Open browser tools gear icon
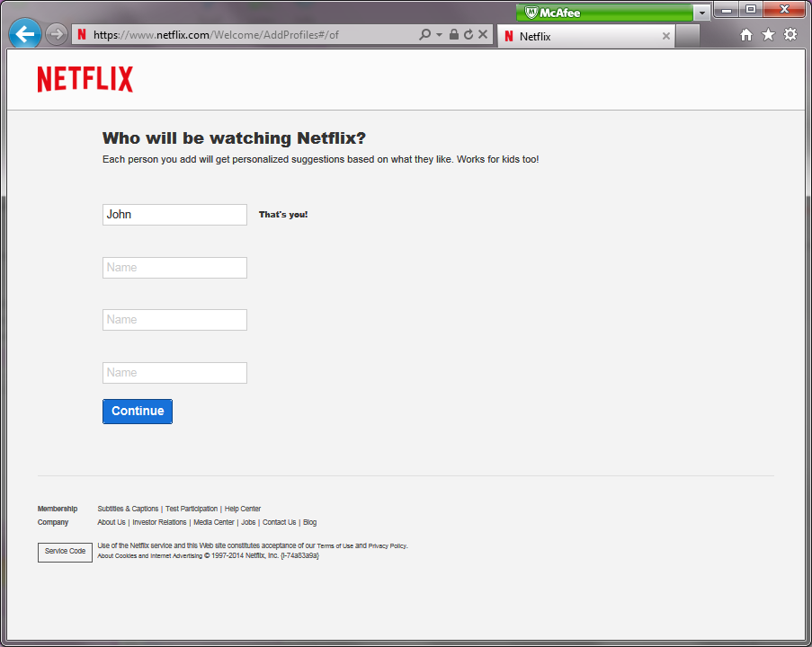Screen dimensions: 812x647 [x=790, y=35]
